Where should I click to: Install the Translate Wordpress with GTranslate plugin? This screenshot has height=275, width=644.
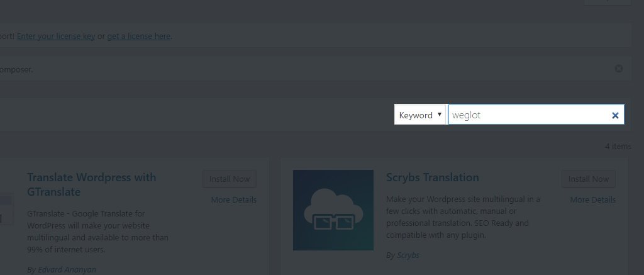(229, 179)
